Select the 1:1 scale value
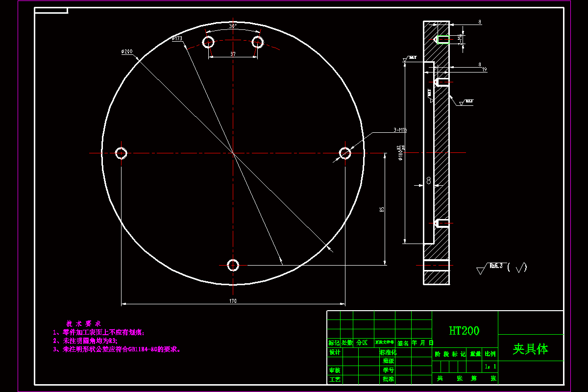This screenshot has height=392, width=588. [x=490, y=366]
